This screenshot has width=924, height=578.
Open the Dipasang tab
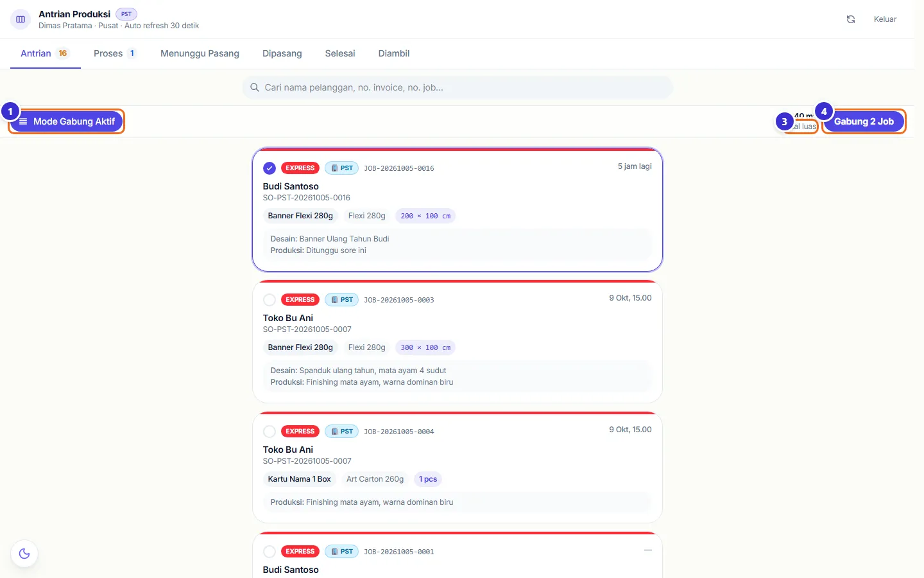click(282, 53)
